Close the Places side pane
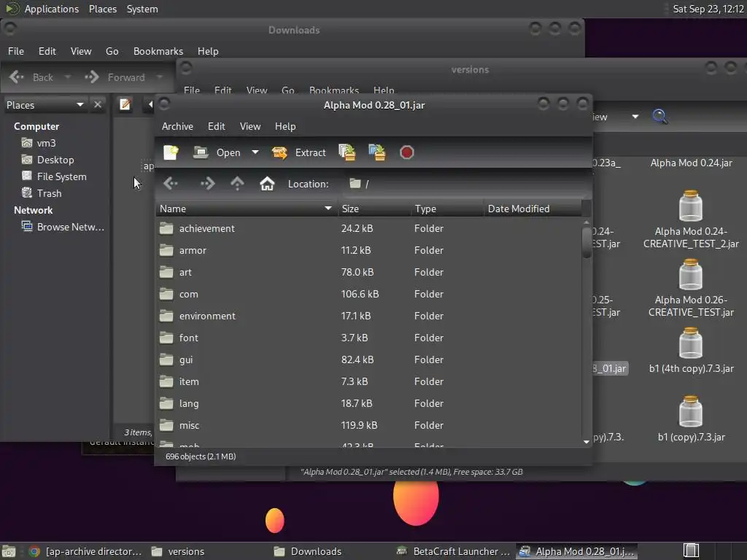 point(98,104)
